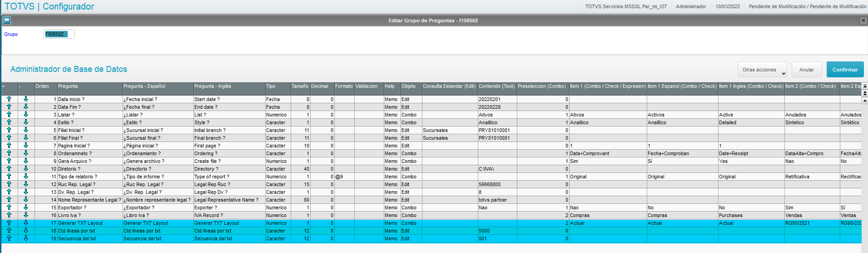Click 'Retificativa' item cell
Screen dimensions: 868x253
click(812, 176)
